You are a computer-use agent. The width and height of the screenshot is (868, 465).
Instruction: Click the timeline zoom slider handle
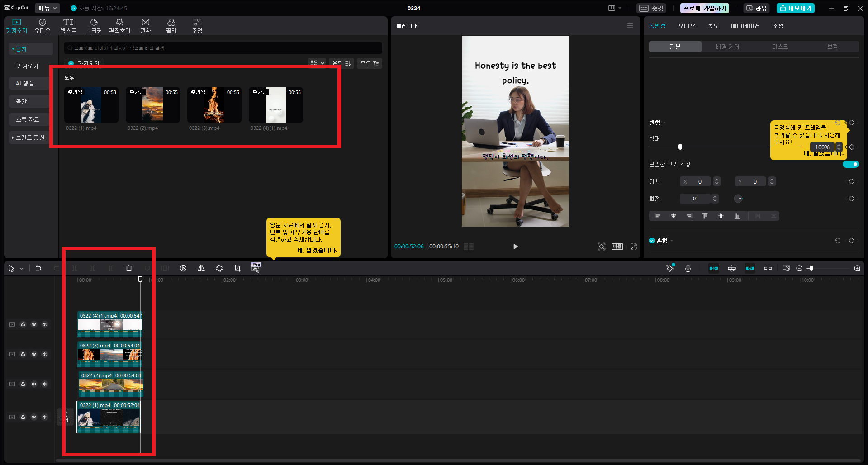811,268
